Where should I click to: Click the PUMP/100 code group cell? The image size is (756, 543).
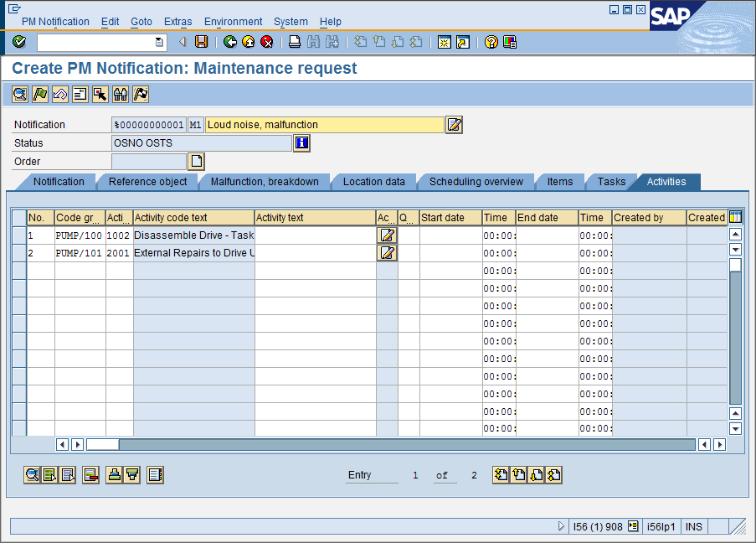pos(80,235)
